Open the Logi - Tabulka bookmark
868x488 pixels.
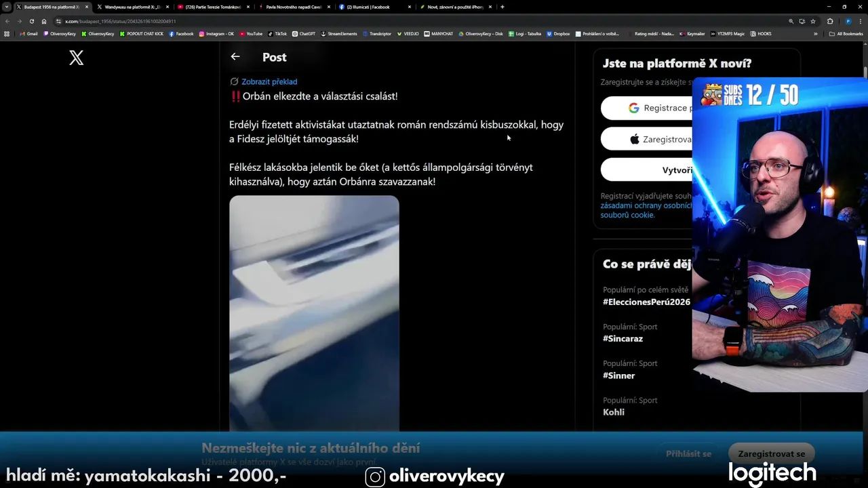[x=524, y=34]
